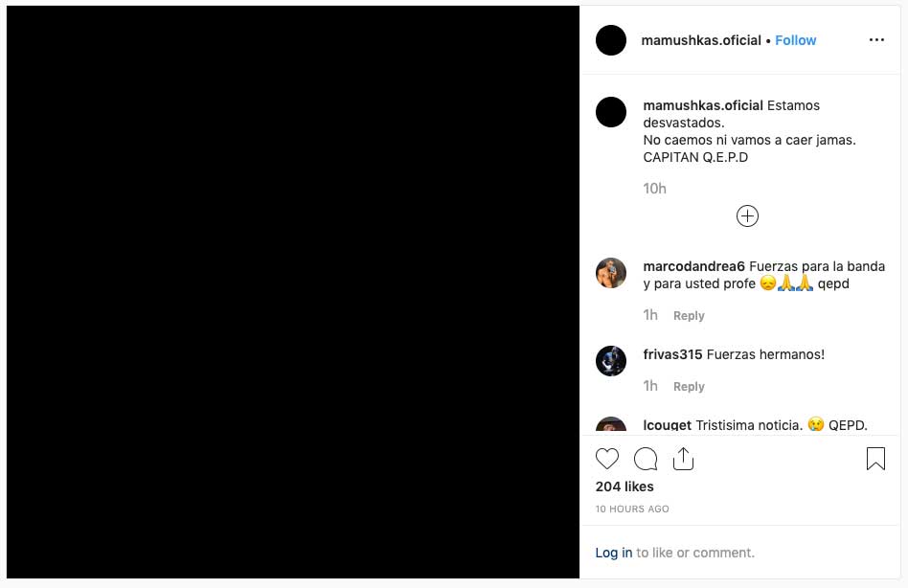View the 204 likes list

[x=624, y=486]
